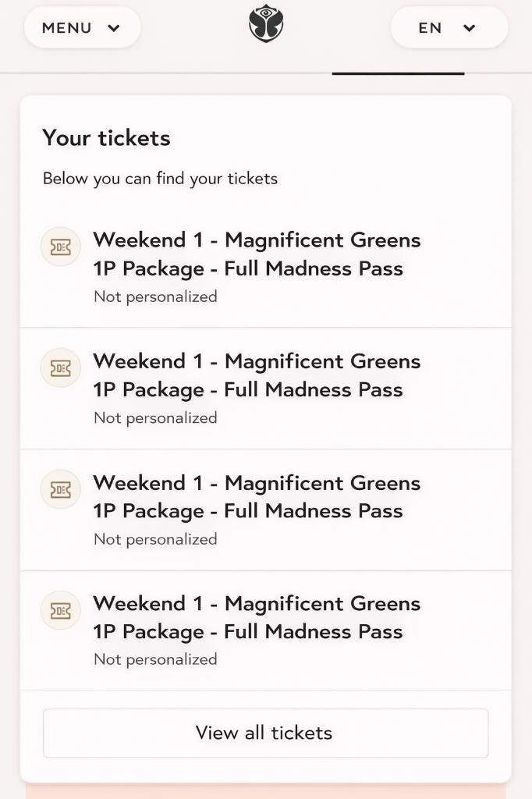Screen dimensions: 532x799
Task: Select the second Magnificent Greens ticket
Action: (257, 375)
